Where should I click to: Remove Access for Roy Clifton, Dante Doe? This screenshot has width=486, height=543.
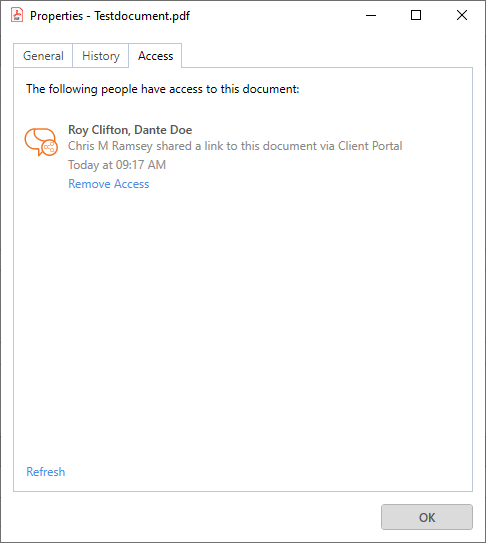[x=109, y=184]
